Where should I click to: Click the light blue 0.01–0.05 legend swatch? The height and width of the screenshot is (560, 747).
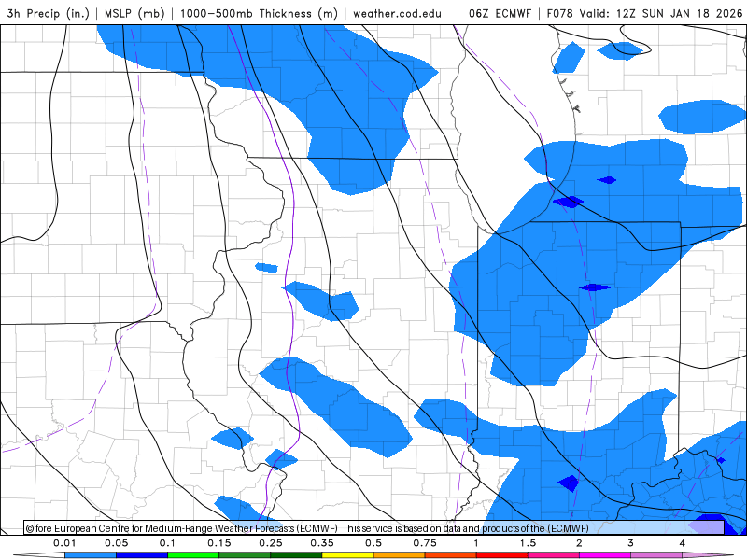(x=91, y=555)
